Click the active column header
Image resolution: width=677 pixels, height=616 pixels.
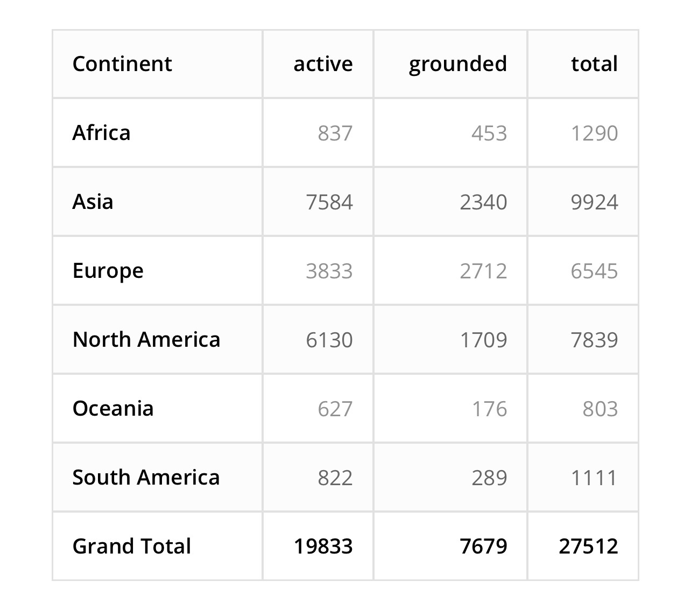[323, 64]
